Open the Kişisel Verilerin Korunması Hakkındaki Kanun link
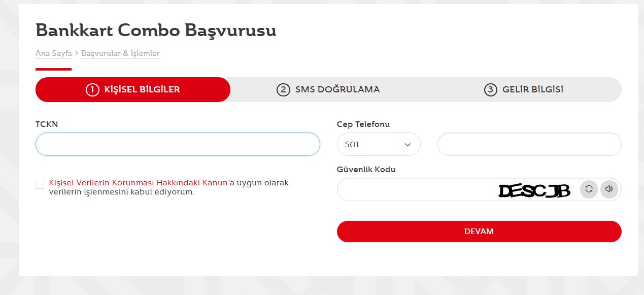This screenshot has height=295, width=644. point(138,183)
